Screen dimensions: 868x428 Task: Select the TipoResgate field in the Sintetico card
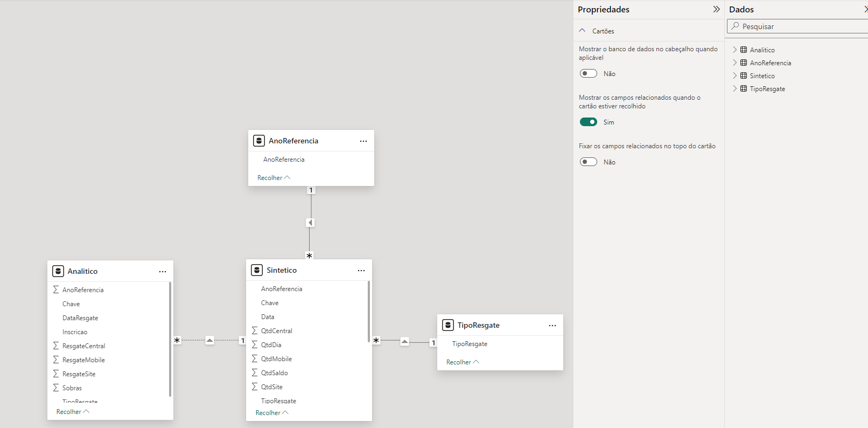278,401
